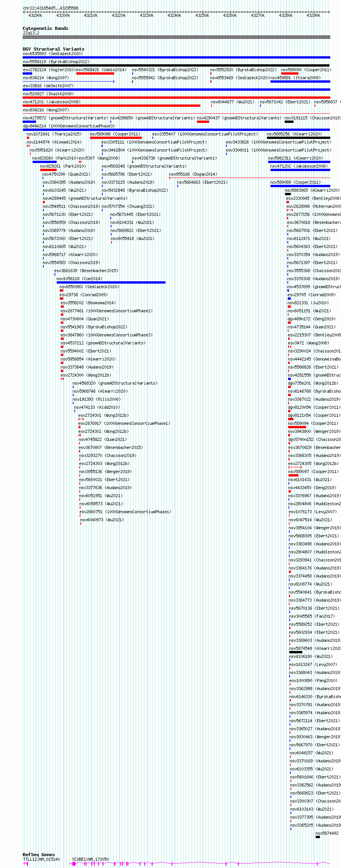Viewport: 341px width, 868px height.
Task: Select esv3647860 (1000GenomesConsortiumPhase3) label
Action: (107, 335)
